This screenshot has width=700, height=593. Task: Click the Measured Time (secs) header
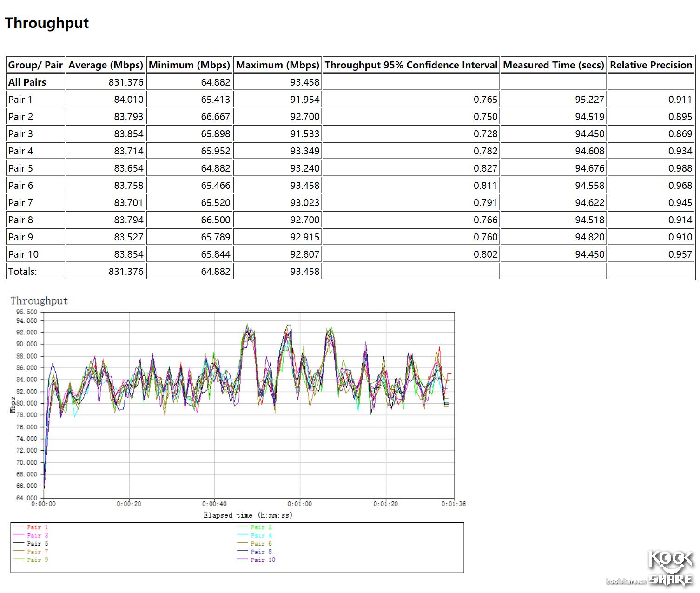click(553, 65)
